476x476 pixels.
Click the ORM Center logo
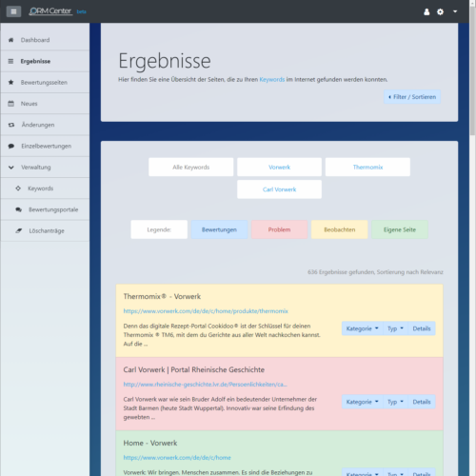tap(50, 11)
